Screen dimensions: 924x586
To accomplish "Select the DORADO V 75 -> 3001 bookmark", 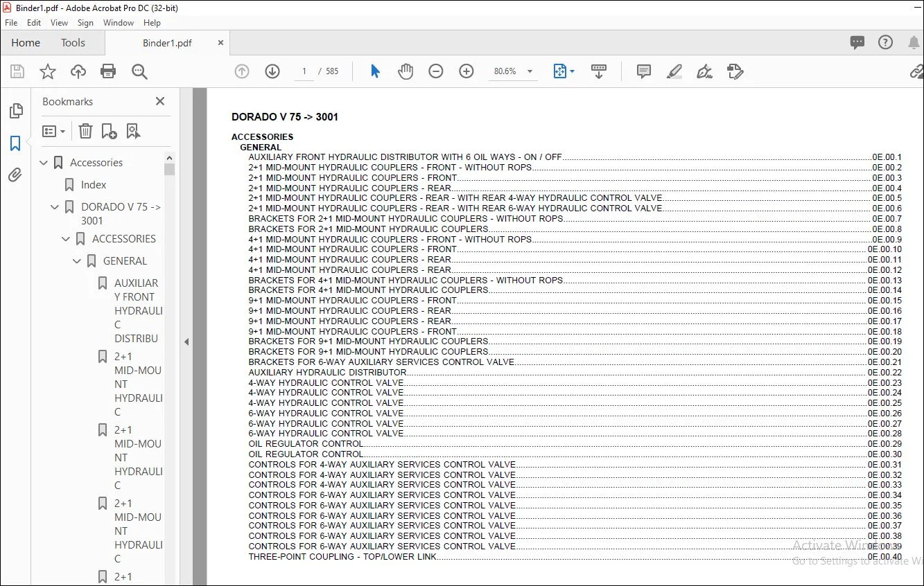I will click(121, 214).
